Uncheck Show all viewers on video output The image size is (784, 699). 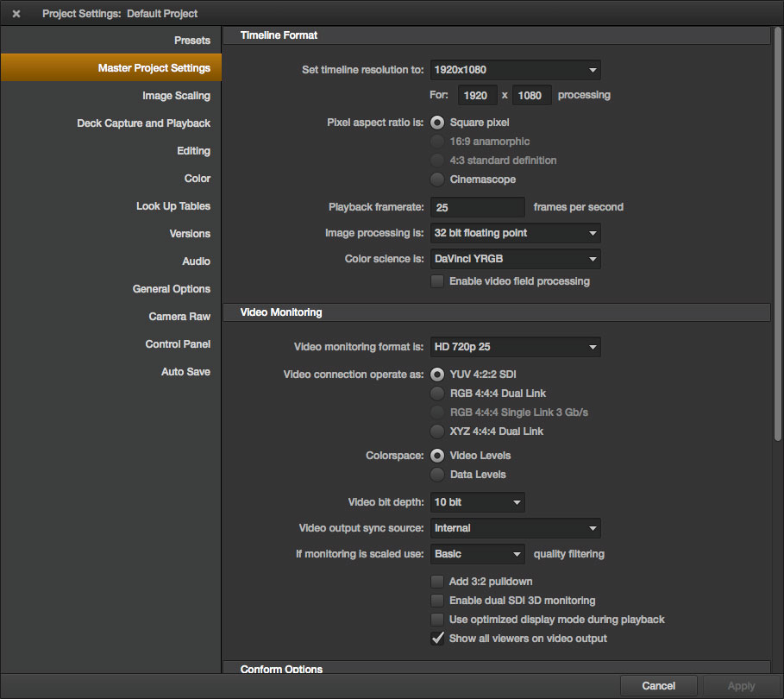pos(437,639)
